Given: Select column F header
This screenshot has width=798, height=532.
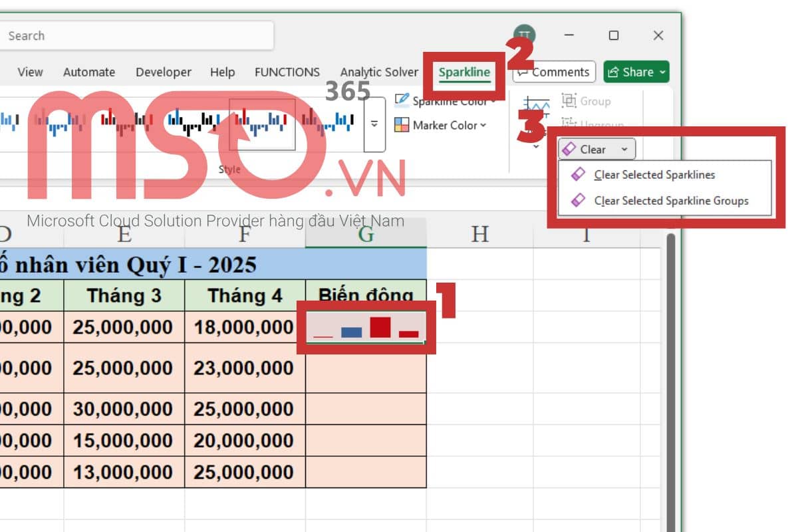Looking at the screenshot, I should coord(245,233).
